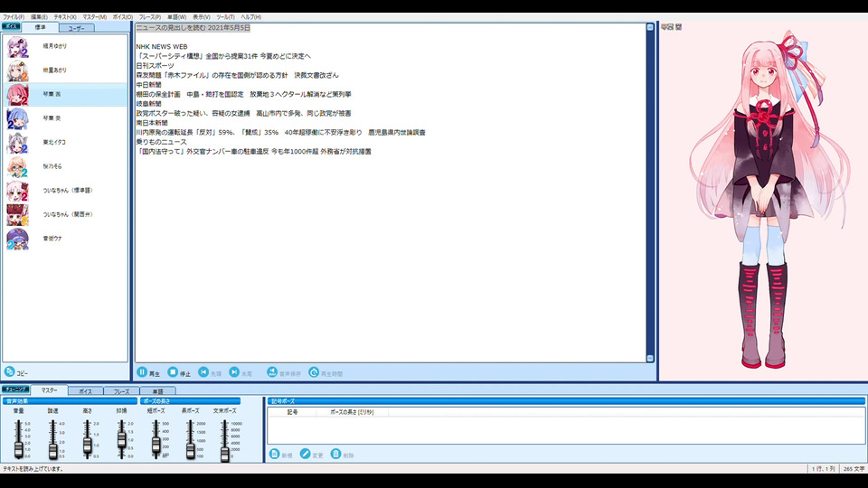
Task: Select the 琴葉 葵 voice avatar
Action: [18, 118]
